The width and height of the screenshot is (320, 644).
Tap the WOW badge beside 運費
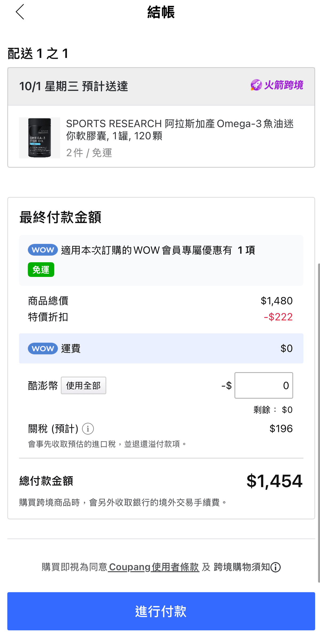click(43, 348)
